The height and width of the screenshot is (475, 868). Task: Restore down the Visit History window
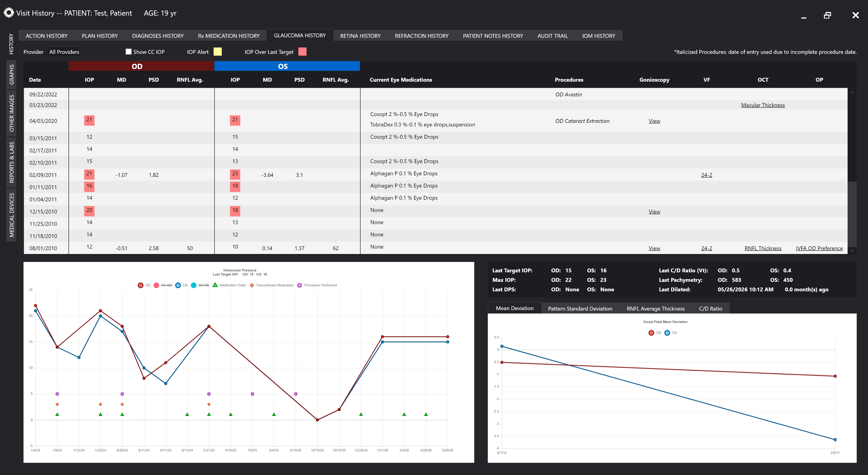[x=827, y=15]
